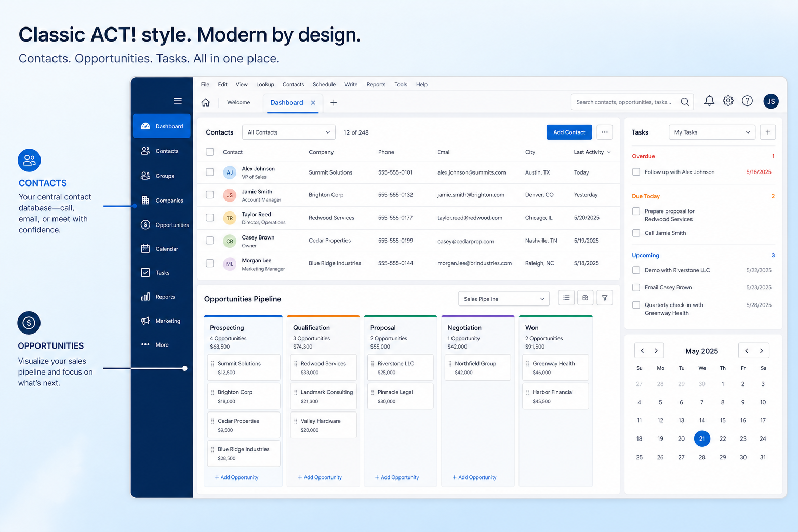Toggle the hamburger menu in sidebar
Image resolution: width=798 pixels, height=532 pixels.
point(178,101)
